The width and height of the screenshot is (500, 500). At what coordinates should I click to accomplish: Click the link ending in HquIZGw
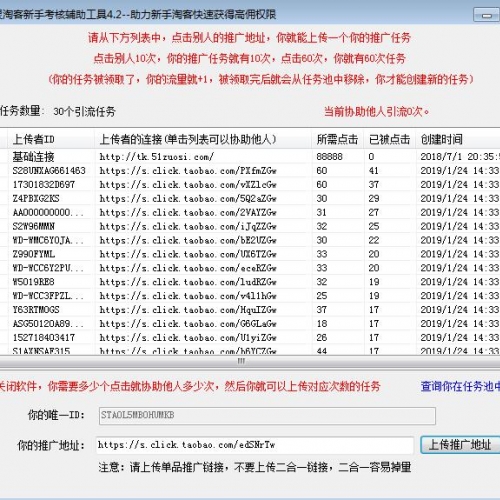click(x=188, y=310)
